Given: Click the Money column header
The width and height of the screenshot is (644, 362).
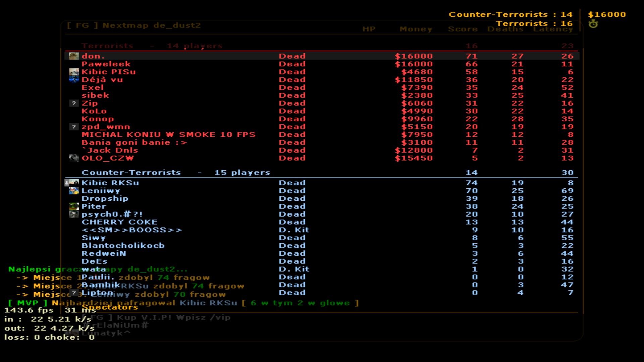Looking at the screenshot, I should point(416,29).
